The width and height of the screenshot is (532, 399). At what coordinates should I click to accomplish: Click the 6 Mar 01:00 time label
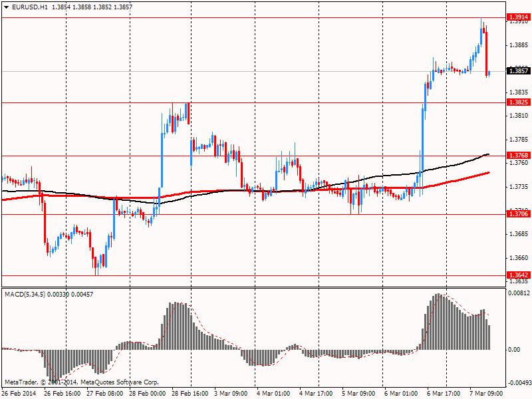[x=401, y=394]
